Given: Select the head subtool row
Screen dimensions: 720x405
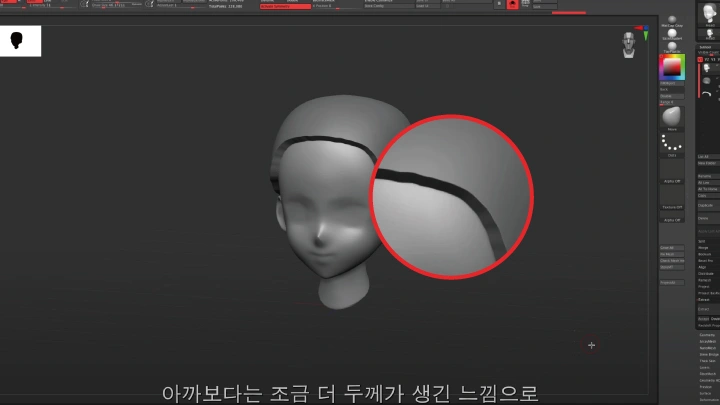Looking at the screenshot, I should pos(709,69).
